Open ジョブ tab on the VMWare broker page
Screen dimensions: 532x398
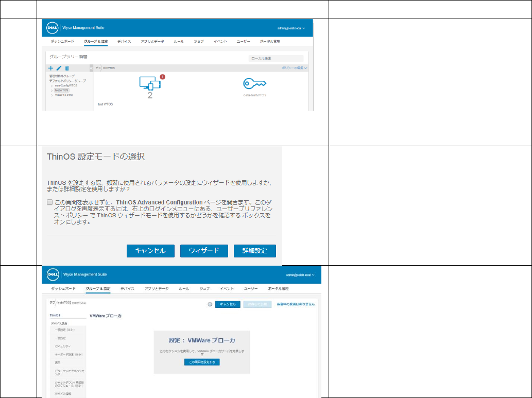pos(204,289)
